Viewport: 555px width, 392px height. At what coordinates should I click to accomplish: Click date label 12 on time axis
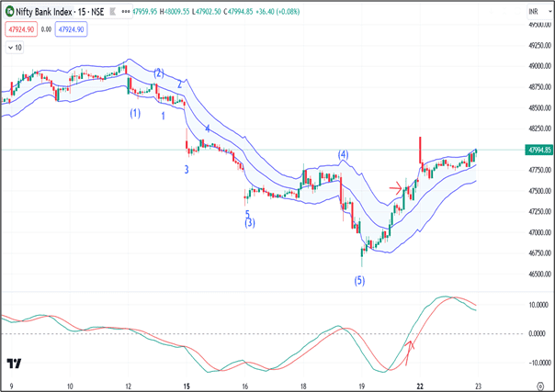click(x=128, y=386)
